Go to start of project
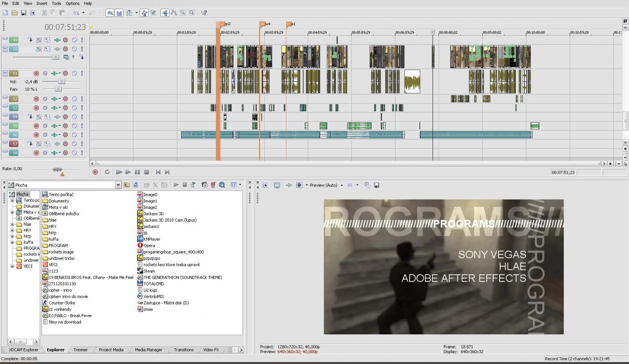 pyautogui.click(x=158, y=172)
